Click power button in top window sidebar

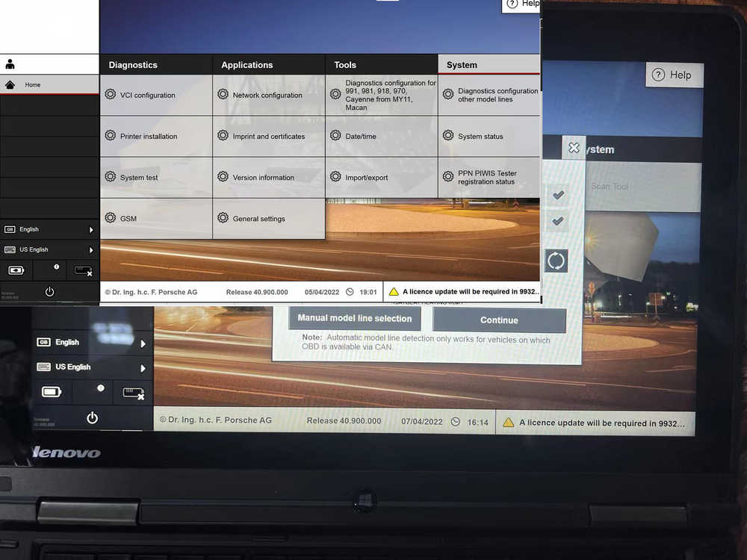(49, 291)
